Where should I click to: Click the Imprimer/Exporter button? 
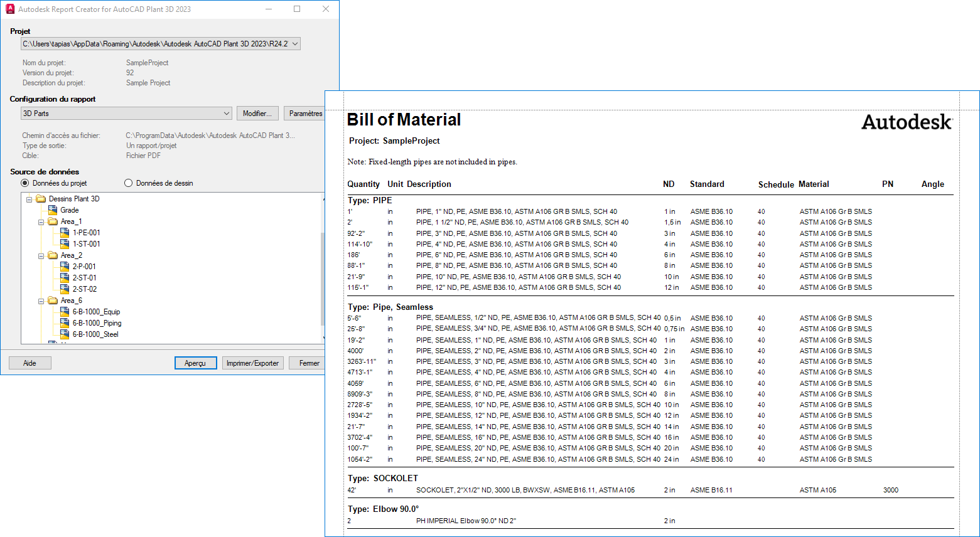coord(252,363)
